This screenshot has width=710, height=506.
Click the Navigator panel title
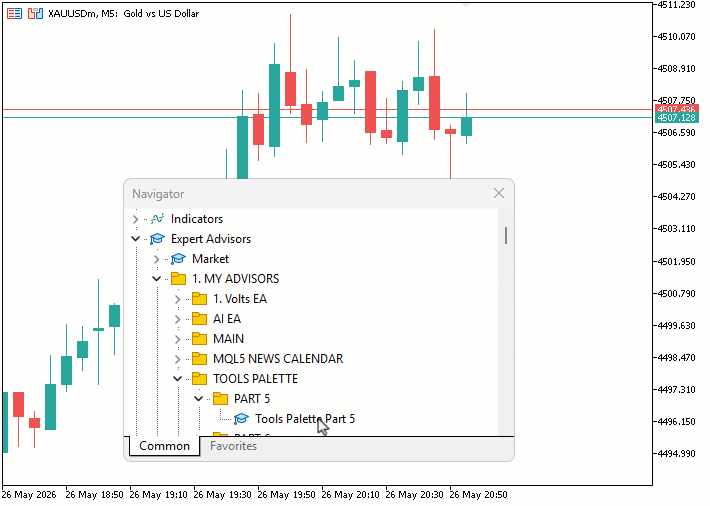coord(158,194)
